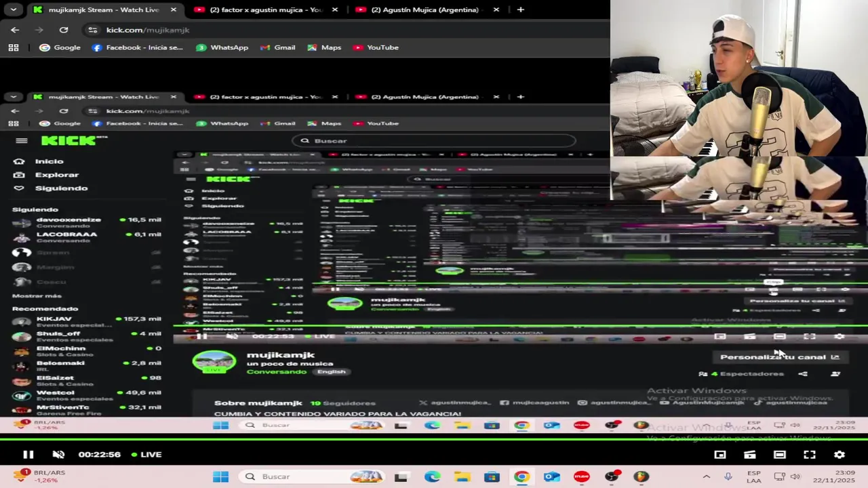Click the clip icon in bottom player bar
868x488 pixels.
(x=750, y=455)
